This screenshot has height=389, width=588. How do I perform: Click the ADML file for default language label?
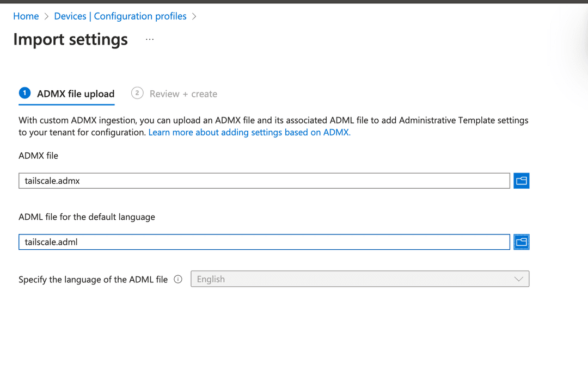click(87, 217)
